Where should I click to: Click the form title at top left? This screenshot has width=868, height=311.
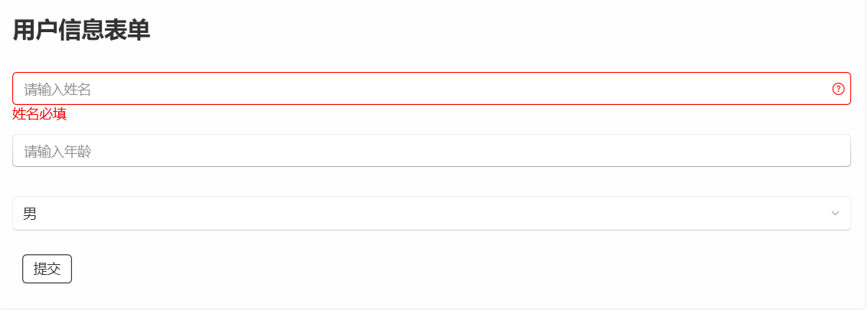81,31
